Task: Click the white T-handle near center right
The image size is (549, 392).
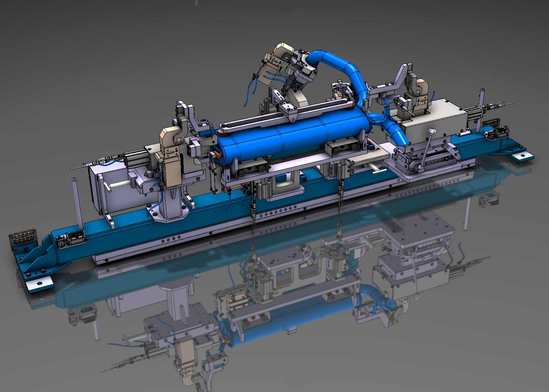Action: click(378, 169)
